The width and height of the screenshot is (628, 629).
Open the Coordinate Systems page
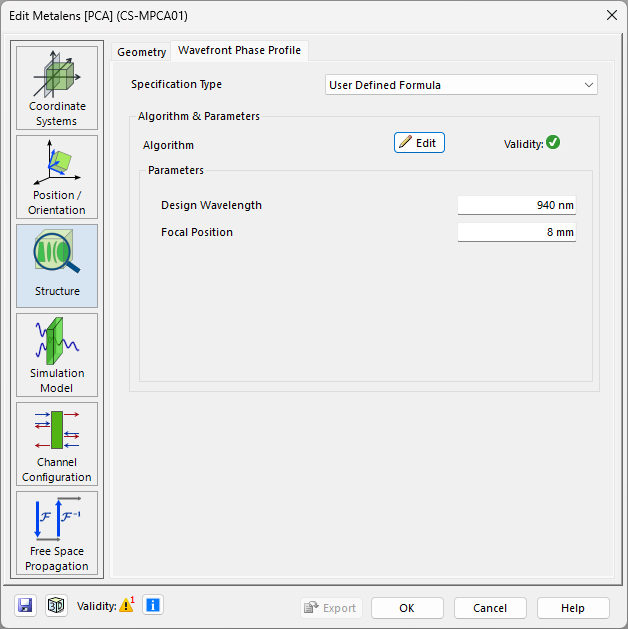pyautogui.click(x=57, y=88)
